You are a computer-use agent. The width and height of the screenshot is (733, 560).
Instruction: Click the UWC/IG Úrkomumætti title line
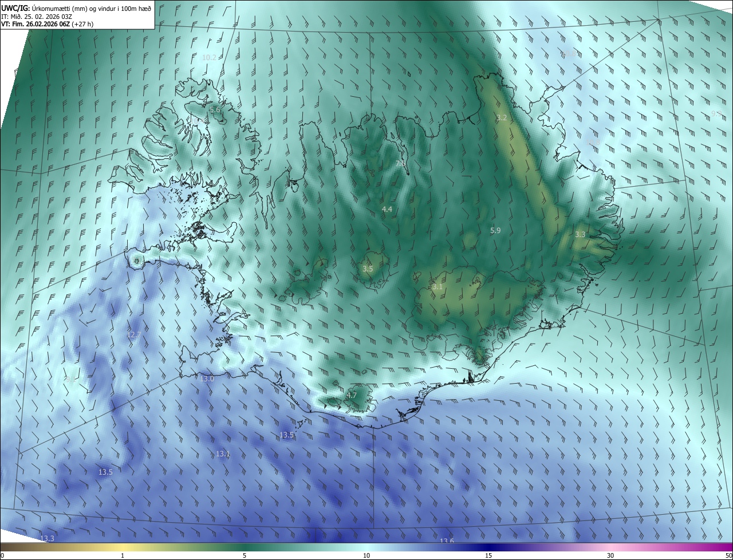click(76, 7)
